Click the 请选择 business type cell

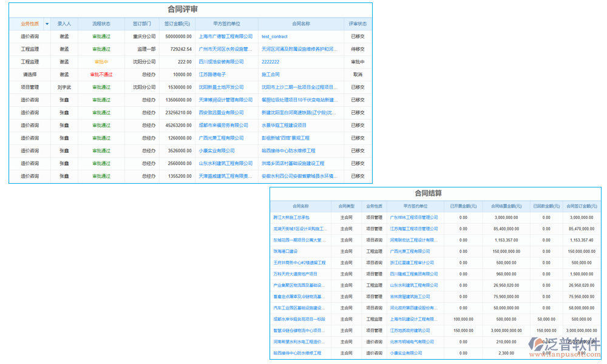coord(30,75)
